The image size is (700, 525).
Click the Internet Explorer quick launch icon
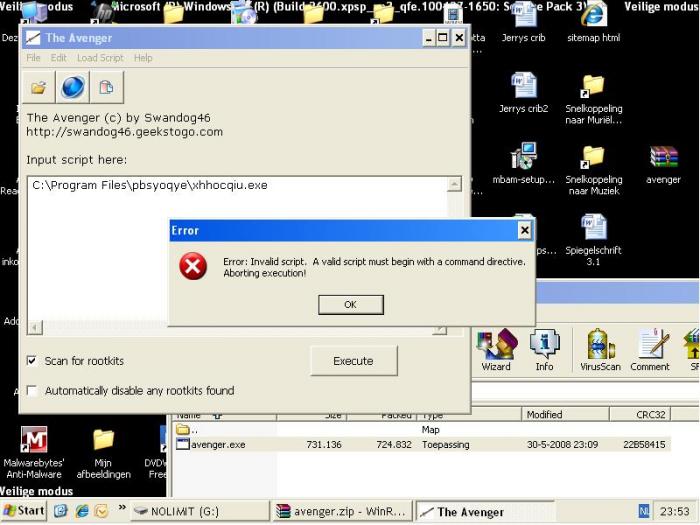[x=82, y=511]
